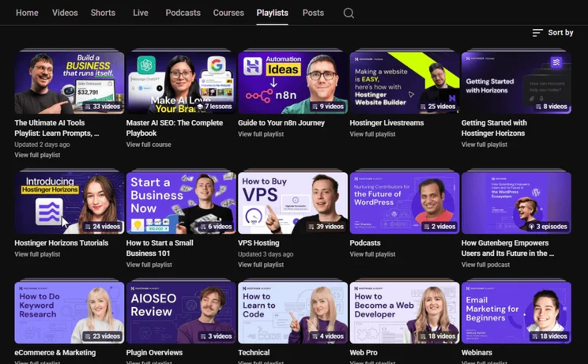The height and width of the screenshot is (364, 588).
Task: Open the Home tab
Action: [x=27, y=13]
